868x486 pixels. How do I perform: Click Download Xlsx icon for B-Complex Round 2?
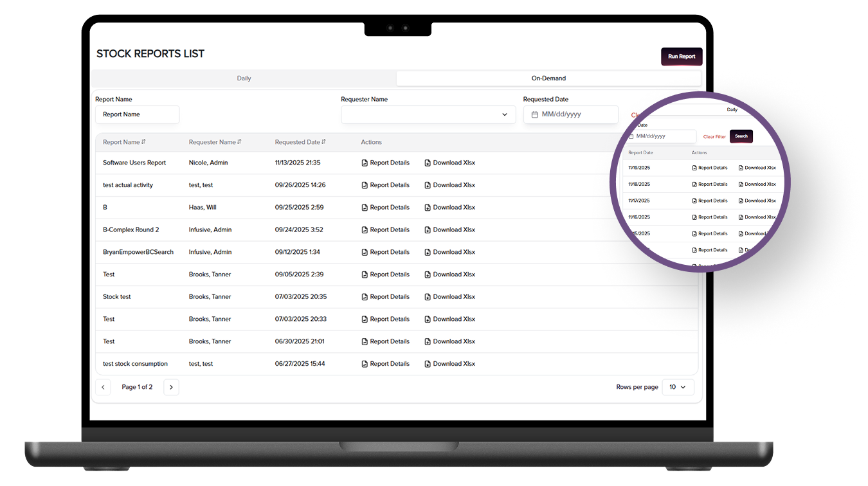point(428,230)
